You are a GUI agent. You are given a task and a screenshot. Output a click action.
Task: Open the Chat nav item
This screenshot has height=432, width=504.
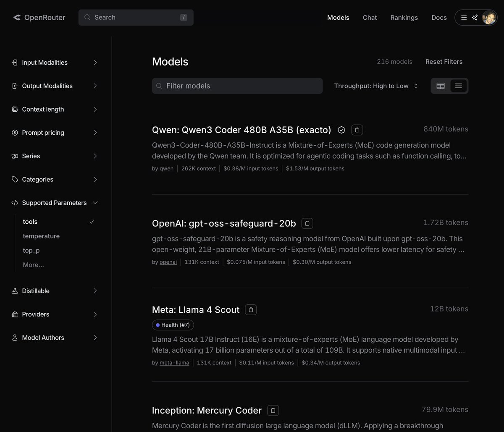pos(370,18)
